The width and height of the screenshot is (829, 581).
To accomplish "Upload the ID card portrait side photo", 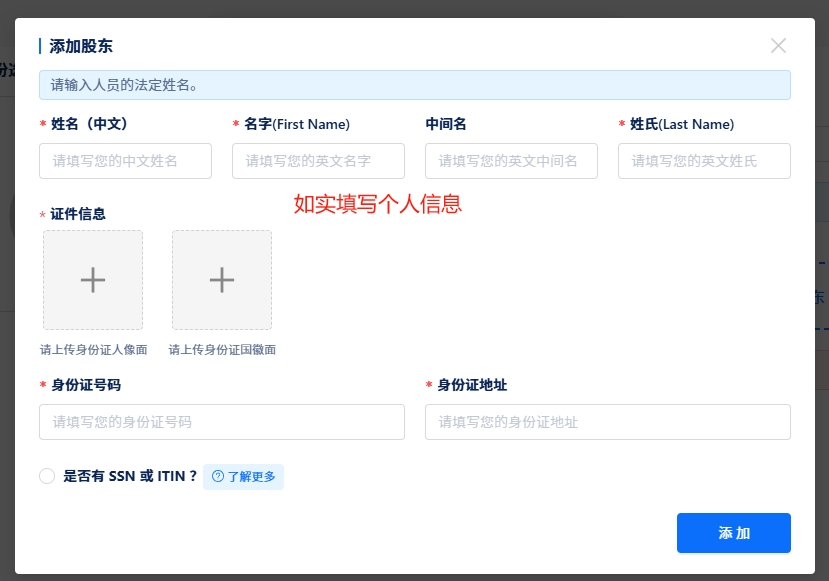I will pos(93,280).
